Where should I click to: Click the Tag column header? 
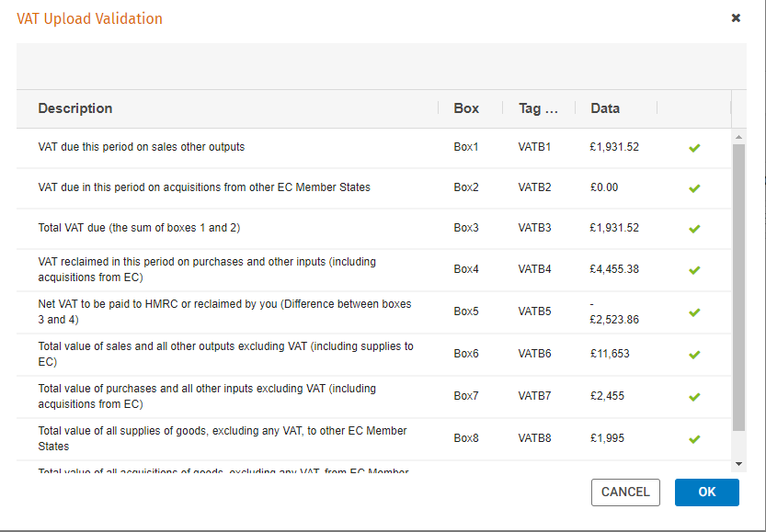[x=538, y=108]
